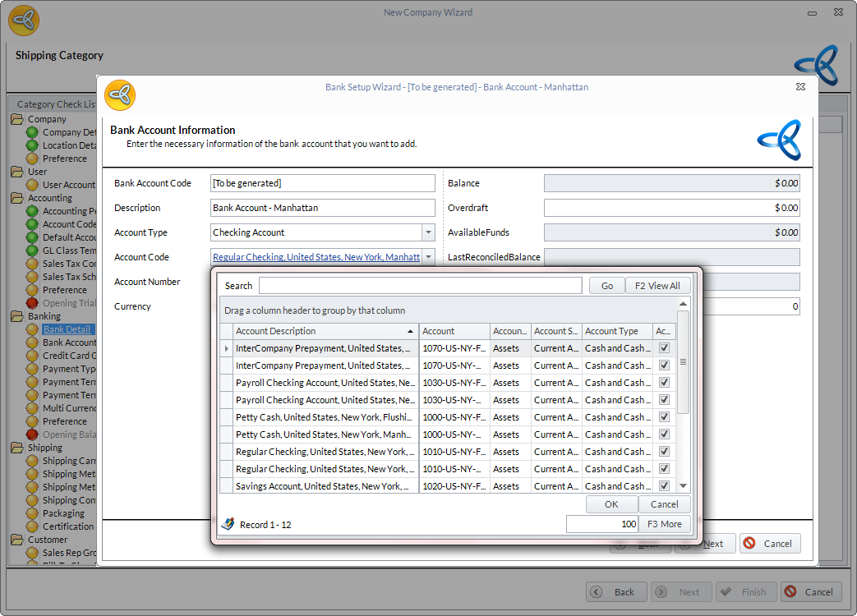857x616 pixels.
Task: Select Payroll Checking Account first row
Action: click(x=325, y=383)
